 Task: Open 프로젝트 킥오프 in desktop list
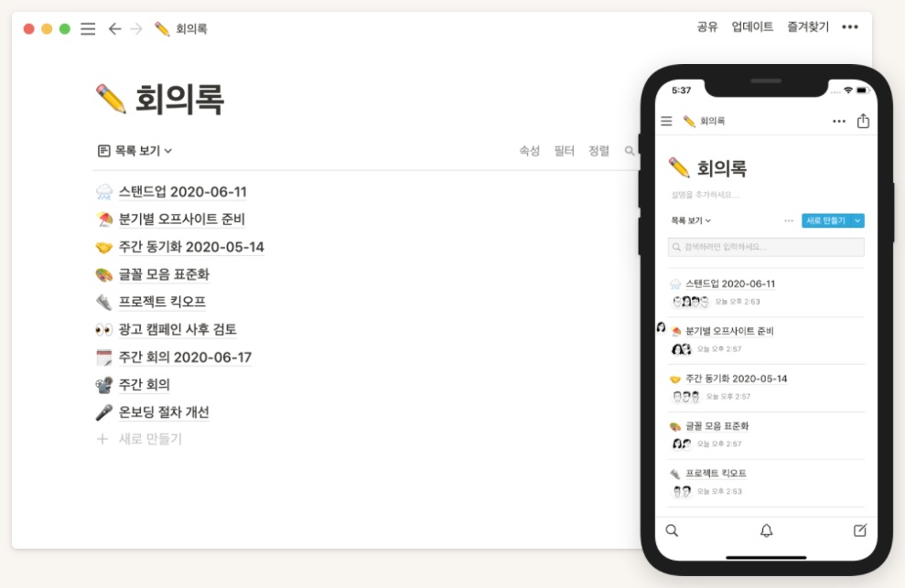pyautogui.click(x=162, y=302)
